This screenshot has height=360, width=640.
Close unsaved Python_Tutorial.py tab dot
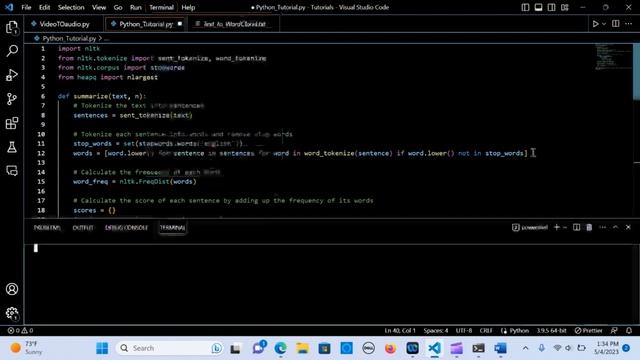tap(180, 24)
